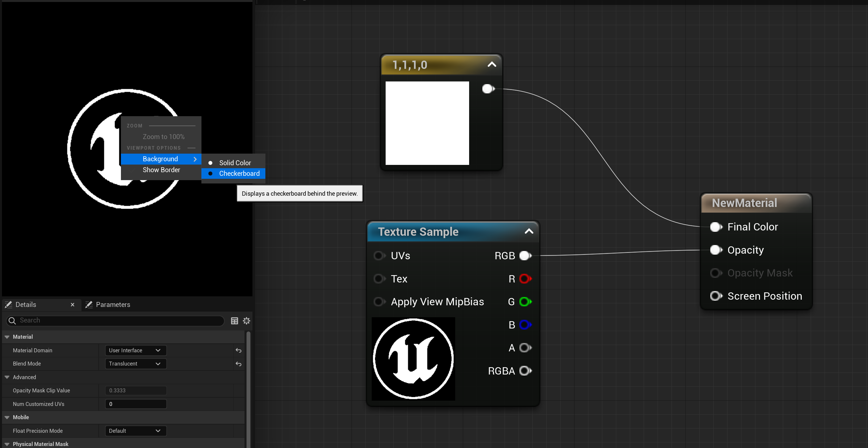This screenshot has width=868, height=448.
Task: Collapse the Advanced section
Action: (7, 377)
